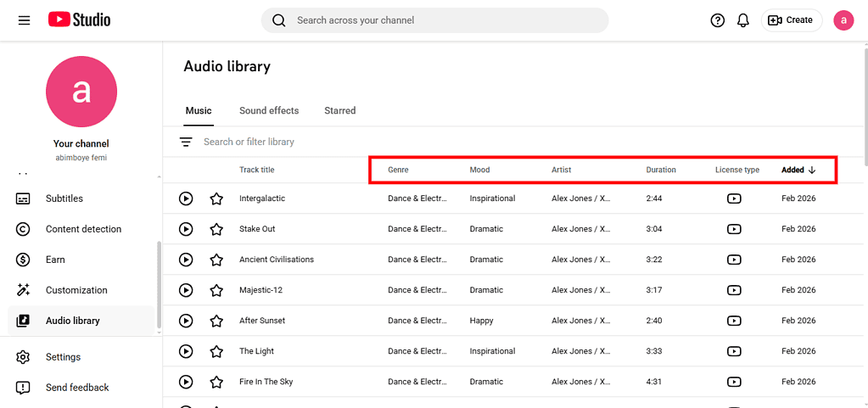Click the Help question mark icon

point(718,20)
